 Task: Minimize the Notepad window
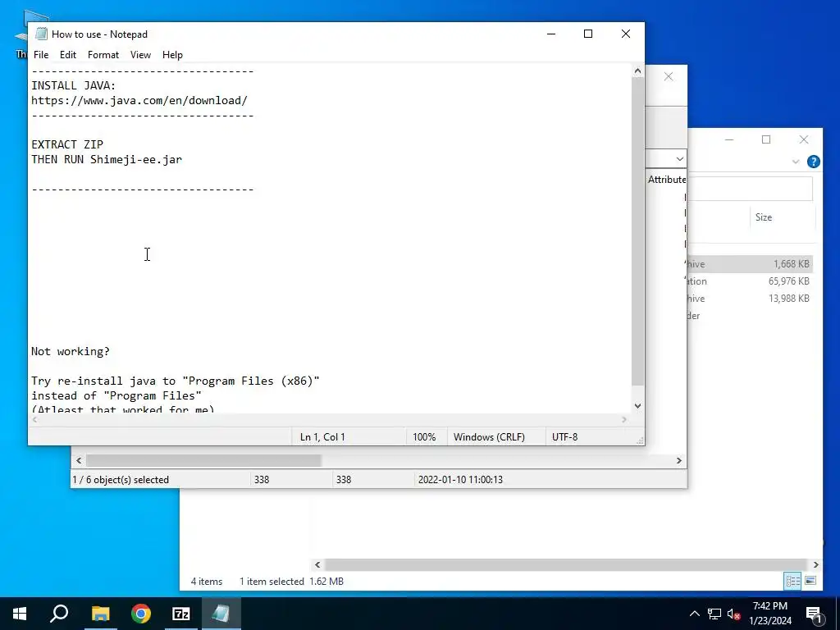(551, 34)
